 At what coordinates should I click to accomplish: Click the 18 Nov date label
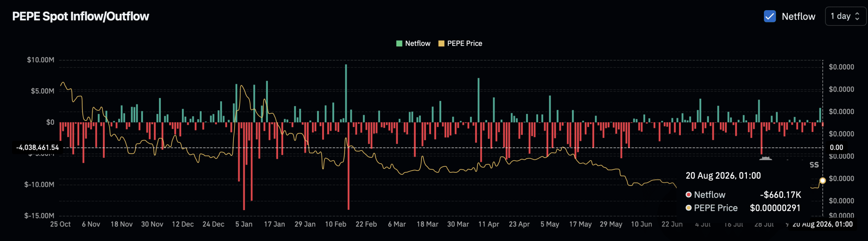pos(121,224)
